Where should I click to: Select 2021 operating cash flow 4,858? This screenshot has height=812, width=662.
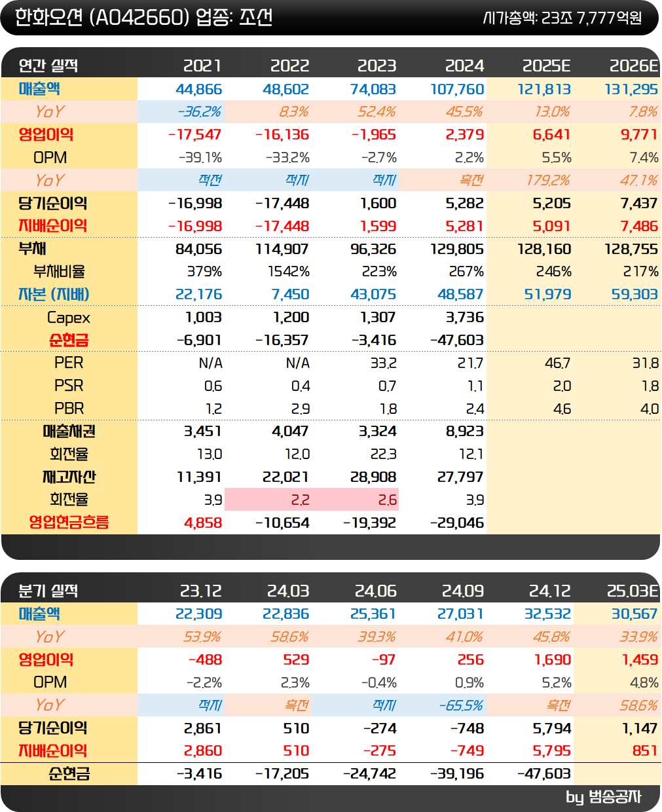point(203,523)
